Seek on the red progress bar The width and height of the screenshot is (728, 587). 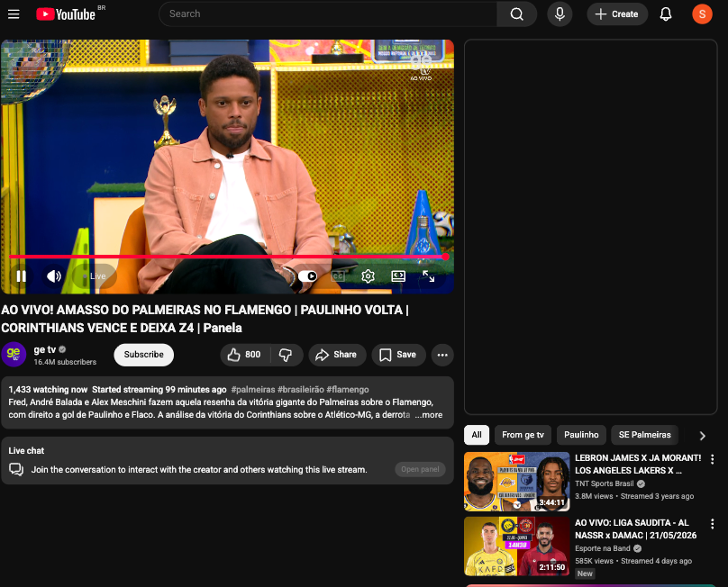point(226,257)
